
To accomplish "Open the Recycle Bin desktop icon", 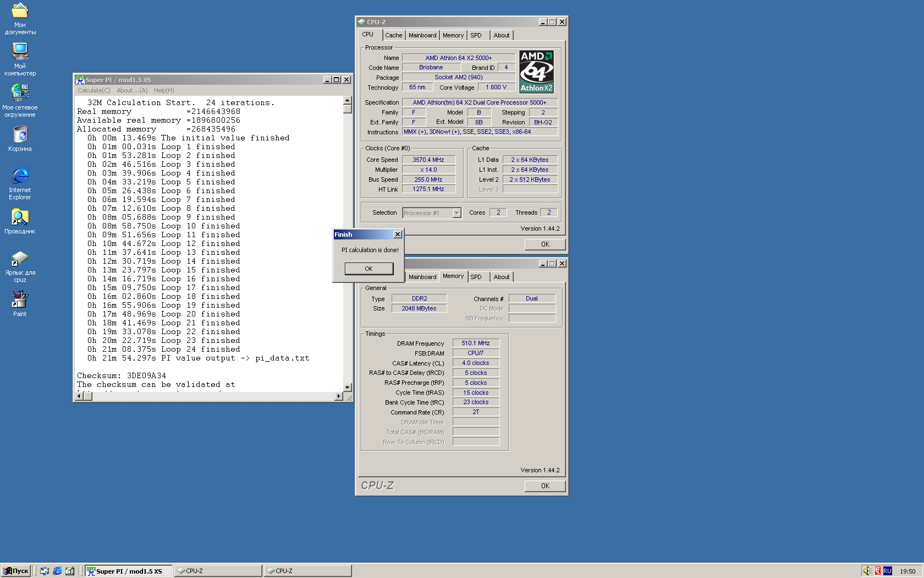I will pyautogui.click(x=20, y=139).
